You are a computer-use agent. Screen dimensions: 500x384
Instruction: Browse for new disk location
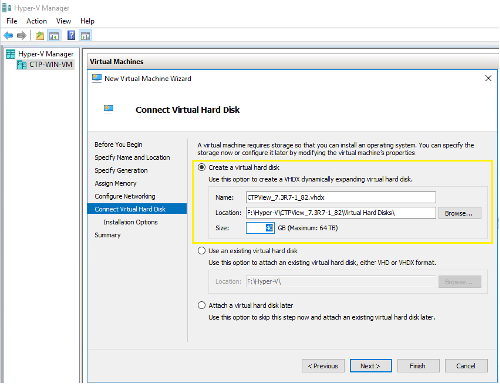[459, 213]
